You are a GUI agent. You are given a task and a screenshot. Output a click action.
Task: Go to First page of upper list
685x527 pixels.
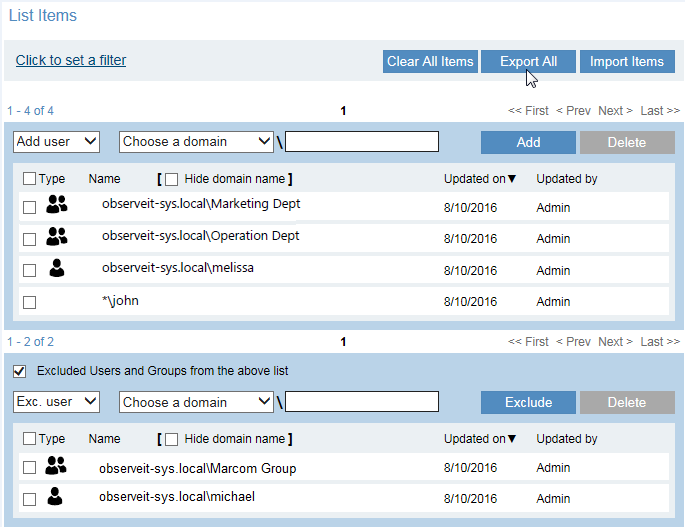pos(528,111)
